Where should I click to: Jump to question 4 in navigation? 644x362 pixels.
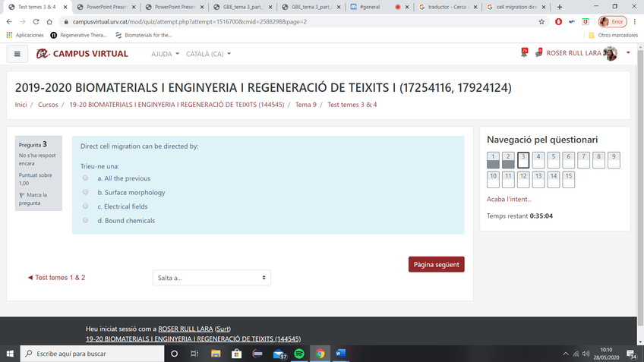tap(538, 160)
